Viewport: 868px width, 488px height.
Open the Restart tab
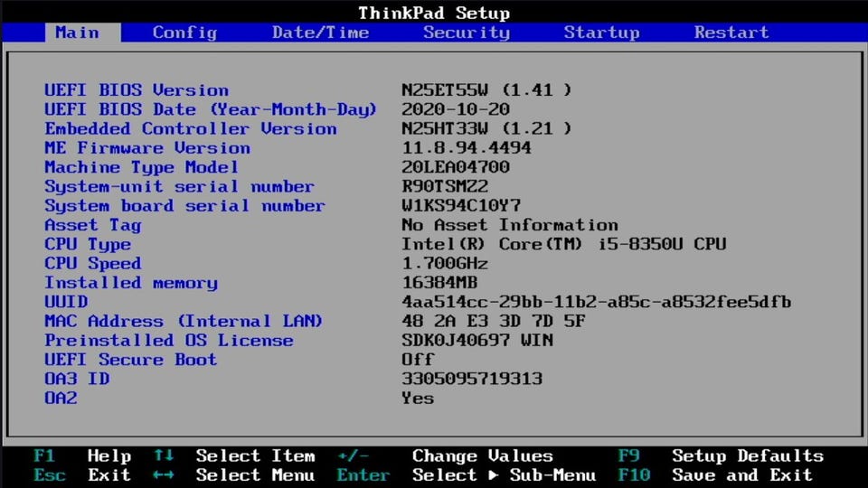pyautogui.click(x=731, y=33)
